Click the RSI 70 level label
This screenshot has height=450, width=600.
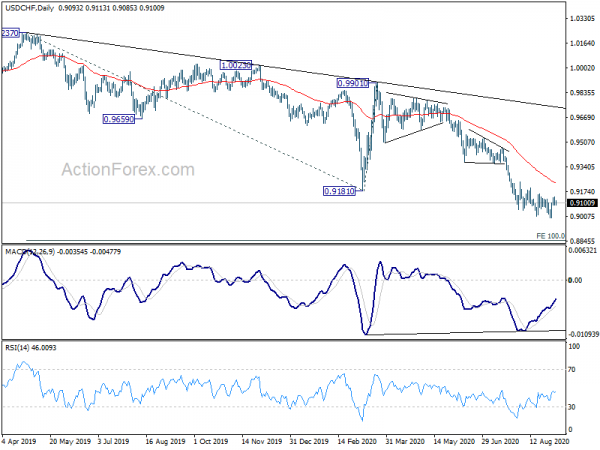[x=572, y=370]
